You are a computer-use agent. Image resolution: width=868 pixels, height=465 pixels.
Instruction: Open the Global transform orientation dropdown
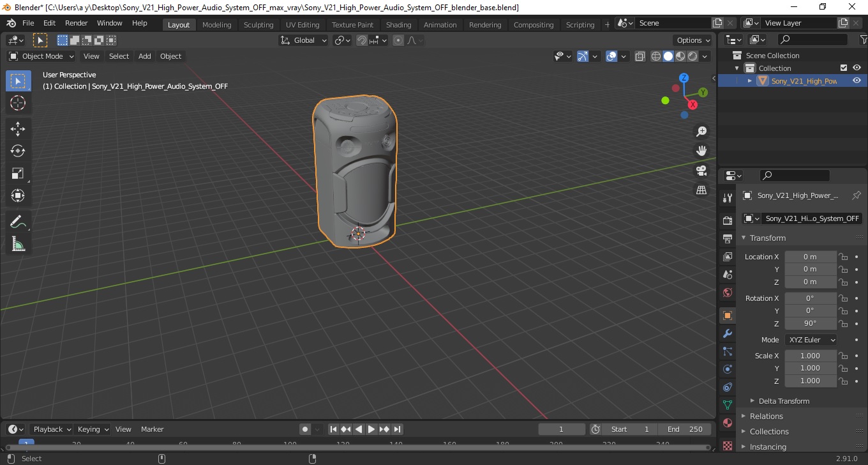click(x=304, y=40)
